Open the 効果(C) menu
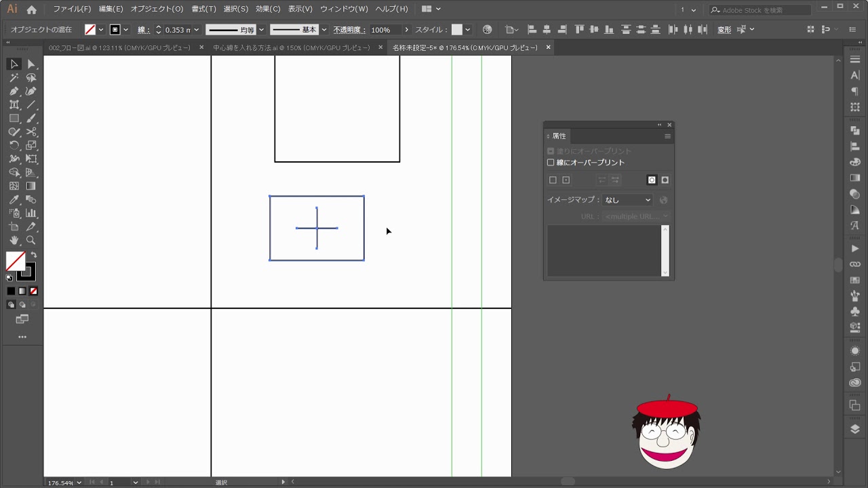 (x=268, y=9)
